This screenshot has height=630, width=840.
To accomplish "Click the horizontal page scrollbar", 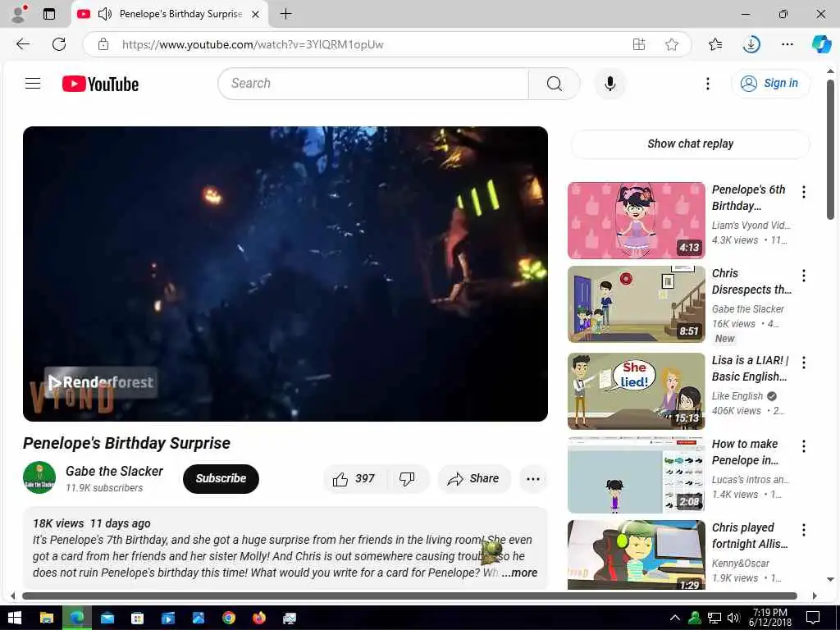I will coord(409,596).
